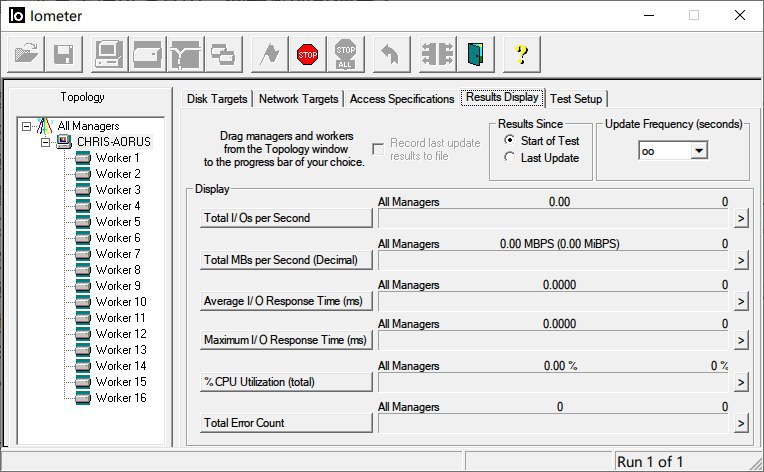
Task: Select Worker 15 in topology tree
Action: [121, 382]
